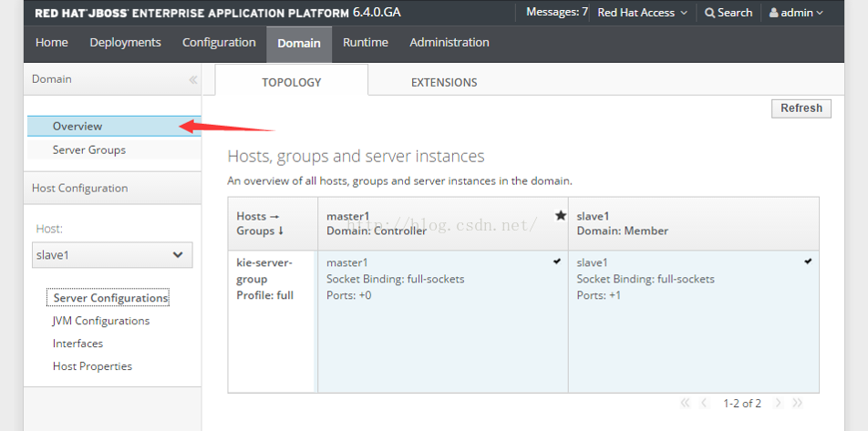The width and height of the screenshot is (868, 431).
Task: Open Interfaces under Host Configuration
Action: click(78, 344)
